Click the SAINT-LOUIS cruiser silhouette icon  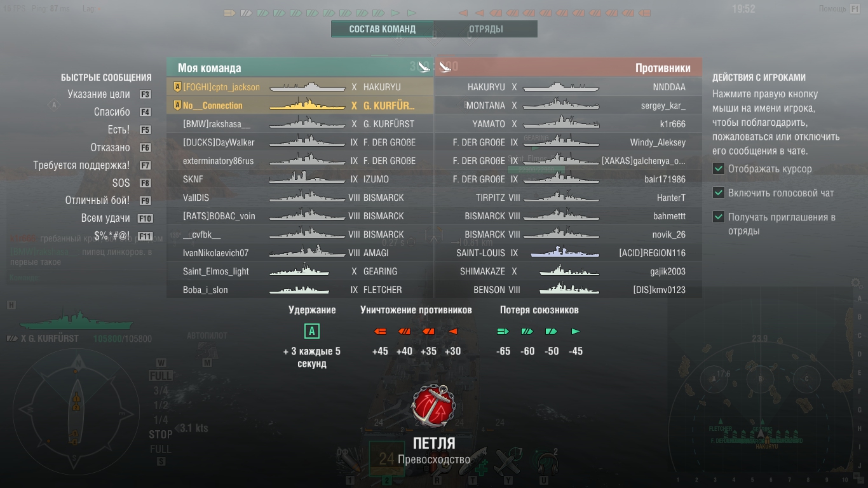(x=565, y=253)
